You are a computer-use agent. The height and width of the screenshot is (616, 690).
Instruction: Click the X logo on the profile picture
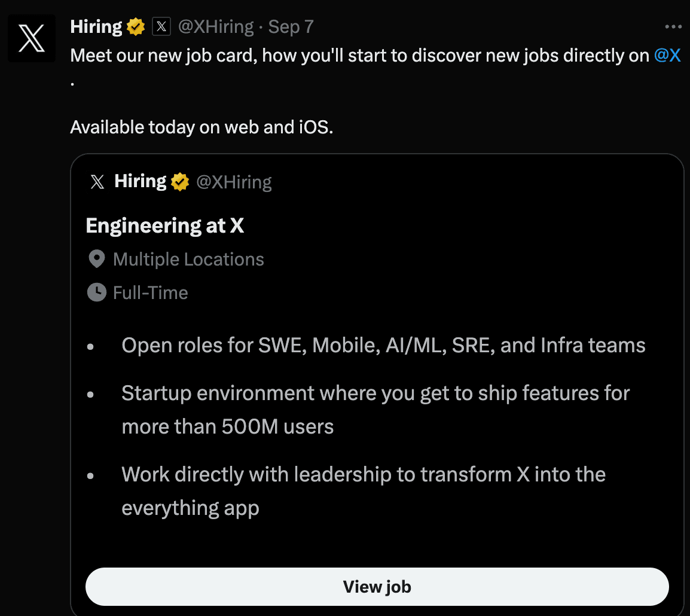tap(31, 38)
